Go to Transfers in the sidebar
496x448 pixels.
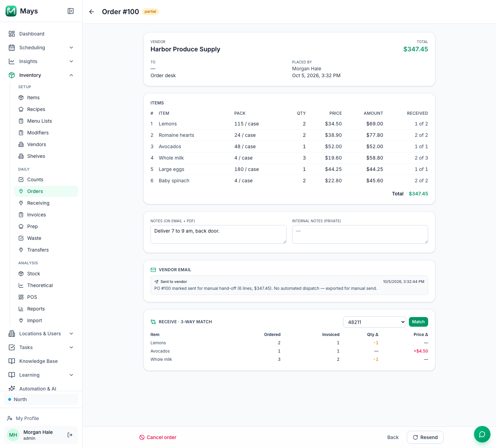[46, 250]
